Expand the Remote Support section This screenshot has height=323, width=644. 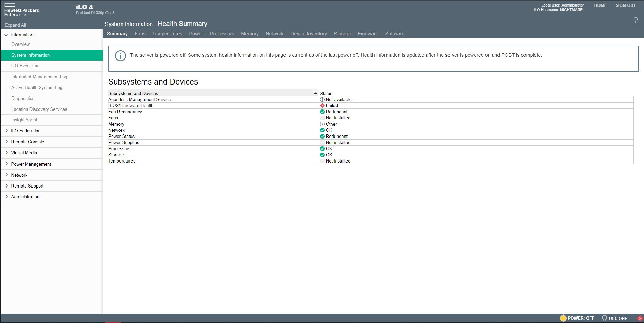(7, 186)
